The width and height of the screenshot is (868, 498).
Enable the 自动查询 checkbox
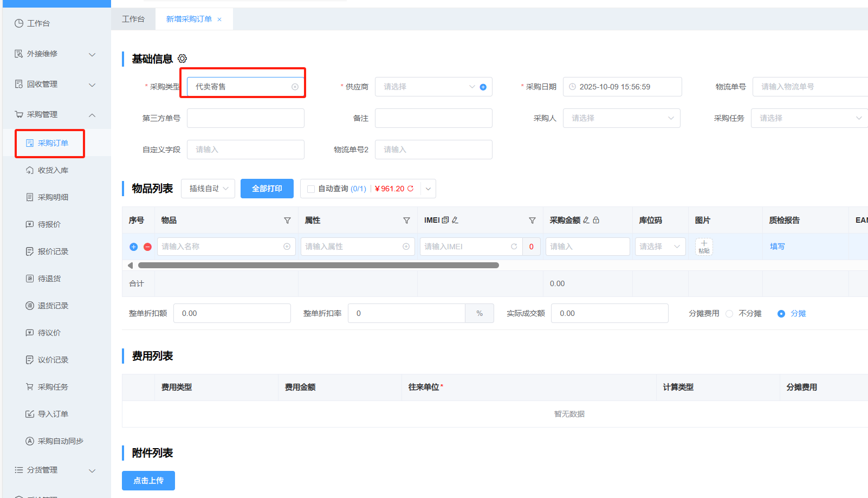[311, 189]
